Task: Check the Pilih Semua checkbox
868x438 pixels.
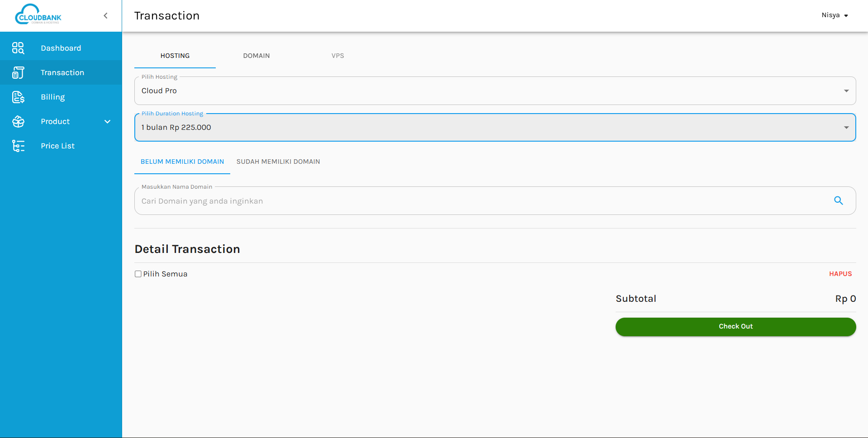Action: tap(138, 274)
